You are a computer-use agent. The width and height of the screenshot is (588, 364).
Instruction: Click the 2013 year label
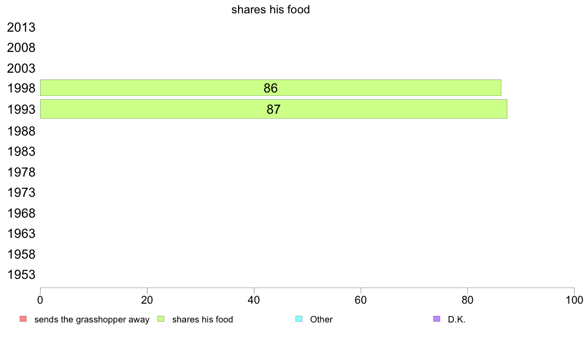tap(21, 27)
